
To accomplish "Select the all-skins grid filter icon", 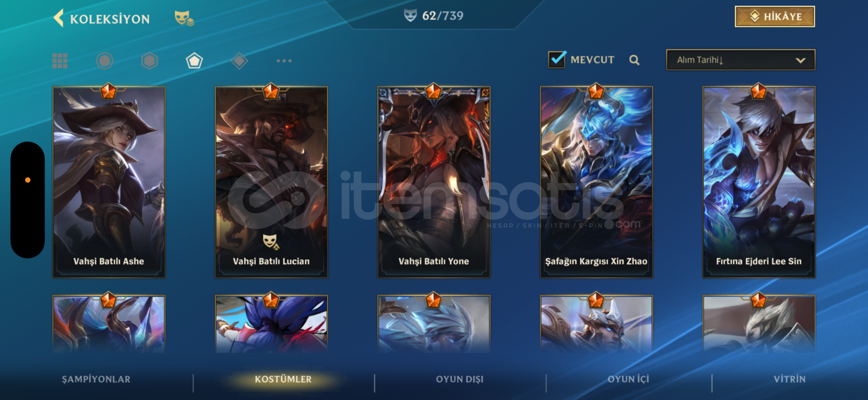I will 60,61.
